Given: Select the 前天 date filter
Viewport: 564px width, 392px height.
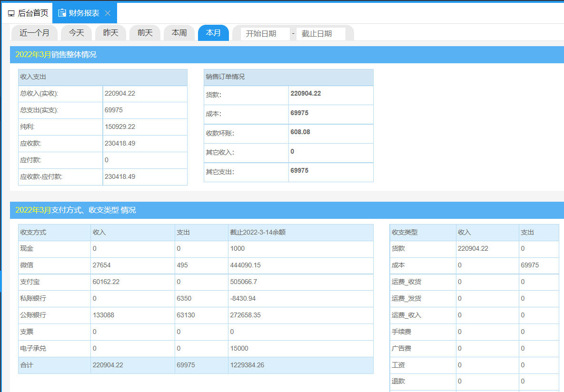Looking at the screenshot, I should click(145, 33).
